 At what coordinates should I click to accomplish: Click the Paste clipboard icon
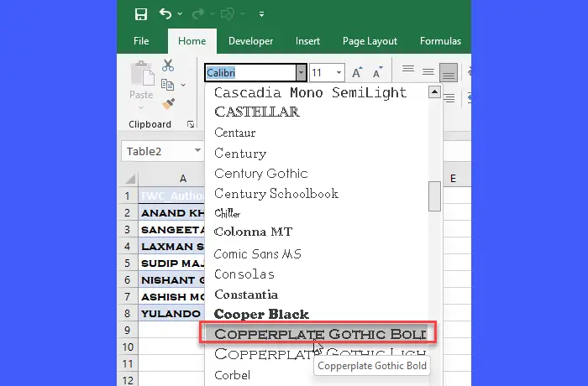(x=142, y=74)
